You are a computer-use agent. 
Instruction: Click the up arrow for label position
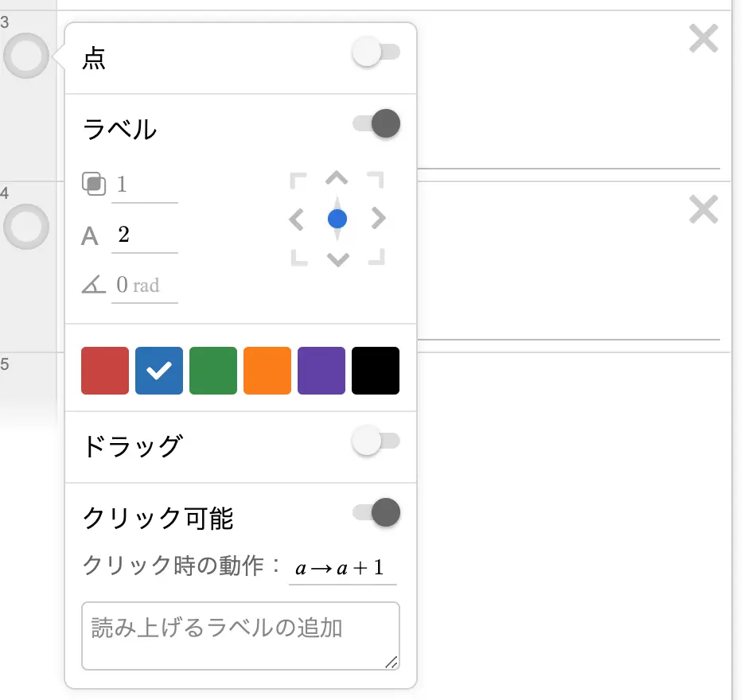tap(337, 177)
